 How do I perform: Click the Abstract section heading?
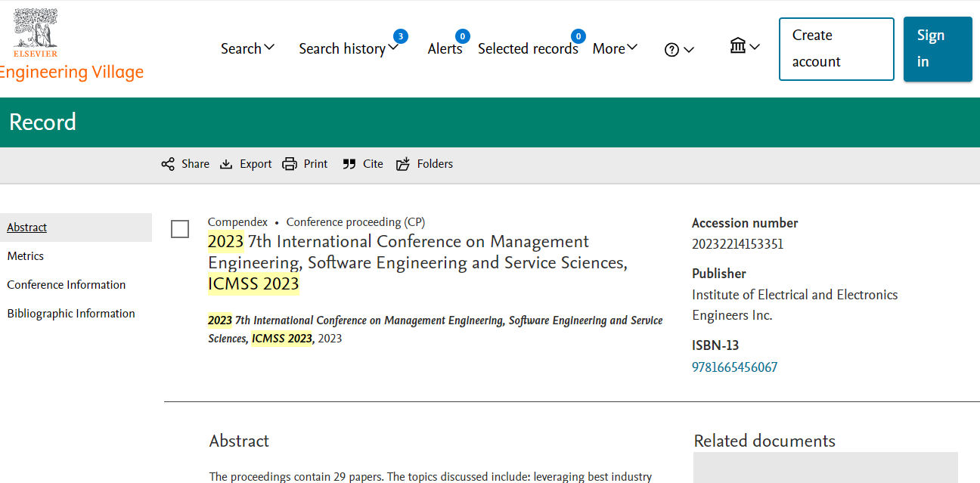[239, 441]
